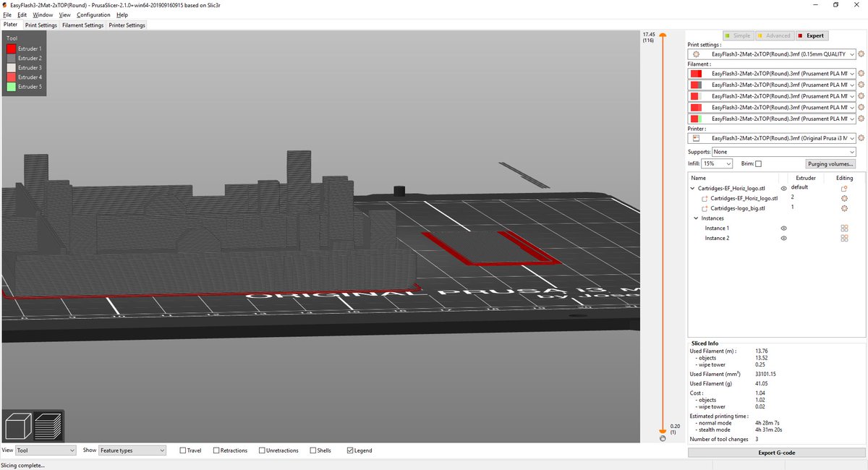
Task: Switch to the 3D editor view cube icon
Action: click(x=18, y=426)
